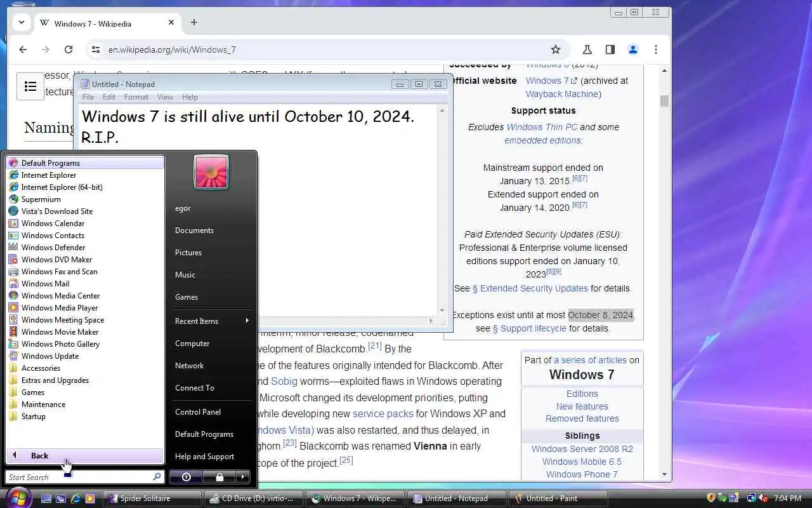Expand the Games program folder
This screenshot has width=812, height=508.
[x=85, y=392]
